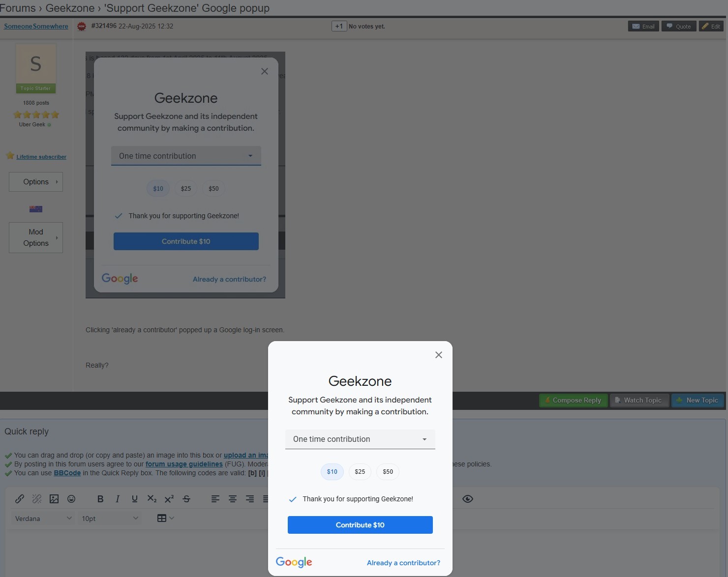Choose the $10 contribution amount chip
728x577 pixels.
[332, 472]
